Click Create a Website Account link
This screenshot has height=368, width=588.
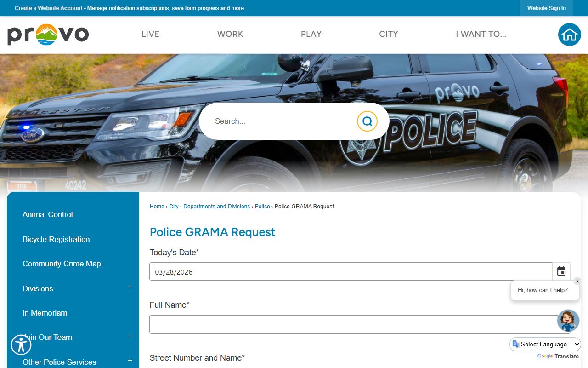point(49,8)
